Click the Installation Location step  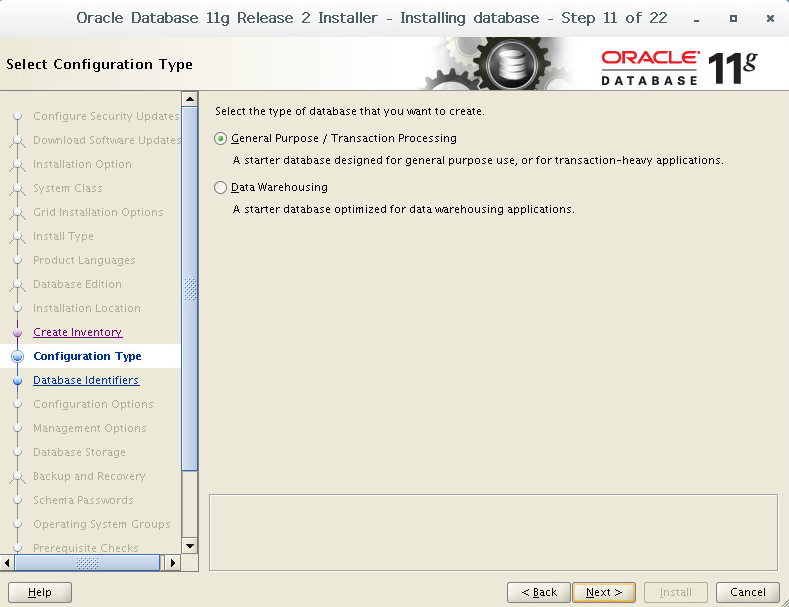coord(87,308)
